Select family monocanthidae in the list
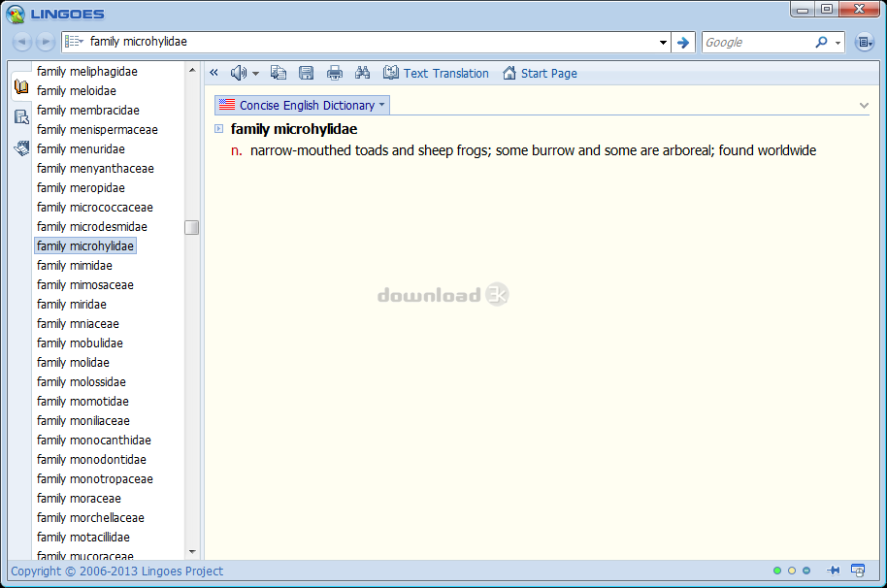 point(94,440)
